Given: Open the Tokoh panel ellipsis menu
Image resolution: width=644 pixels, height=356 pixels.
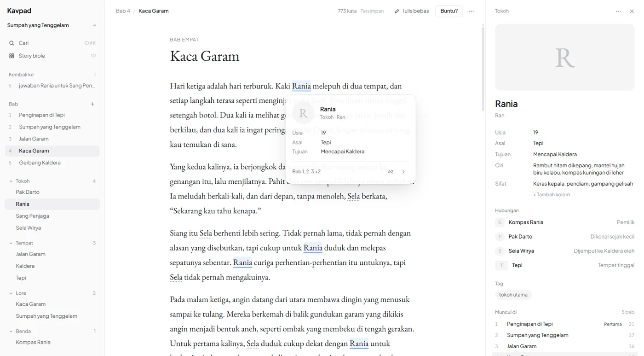Looking at the screenshot, I should pyautogui.click(x=618, y=11).
